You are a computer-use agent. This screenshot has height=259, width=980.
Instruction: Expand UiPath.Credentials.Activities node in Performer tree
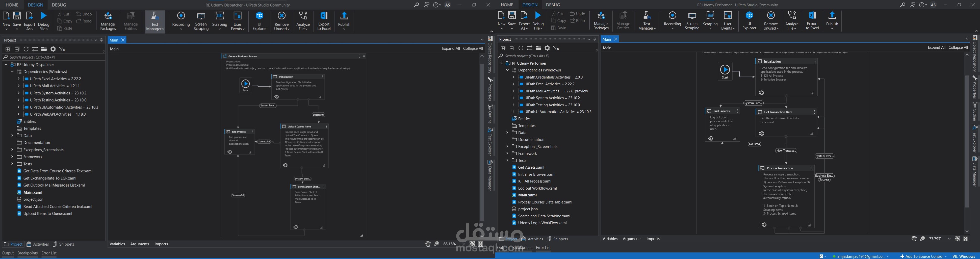(x=513, y=77)
